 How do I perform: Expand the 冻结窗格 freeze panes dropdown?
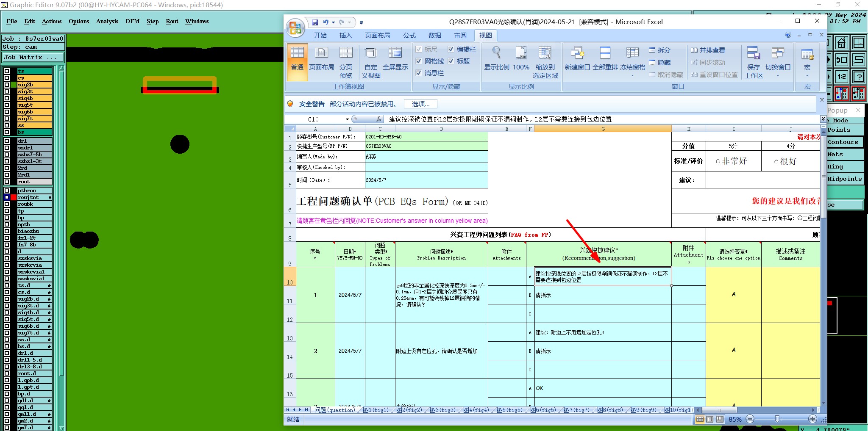point(632,75)
